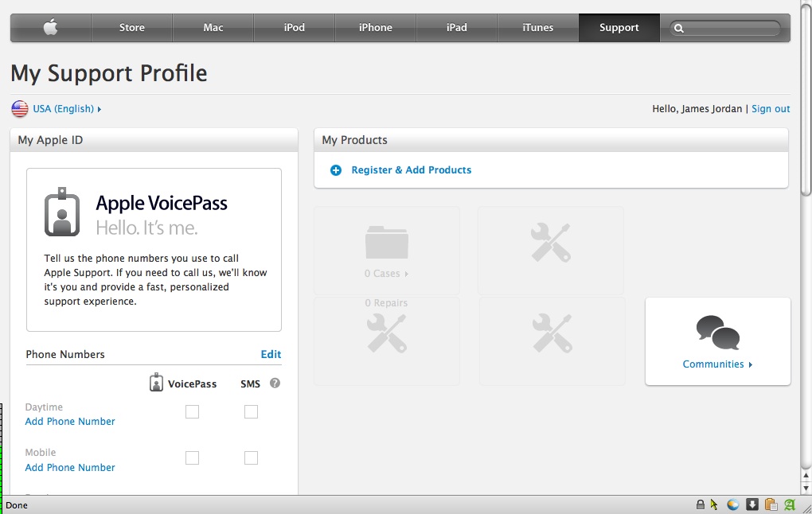Click the download arrow status bar icon

(x=752, y=504)
